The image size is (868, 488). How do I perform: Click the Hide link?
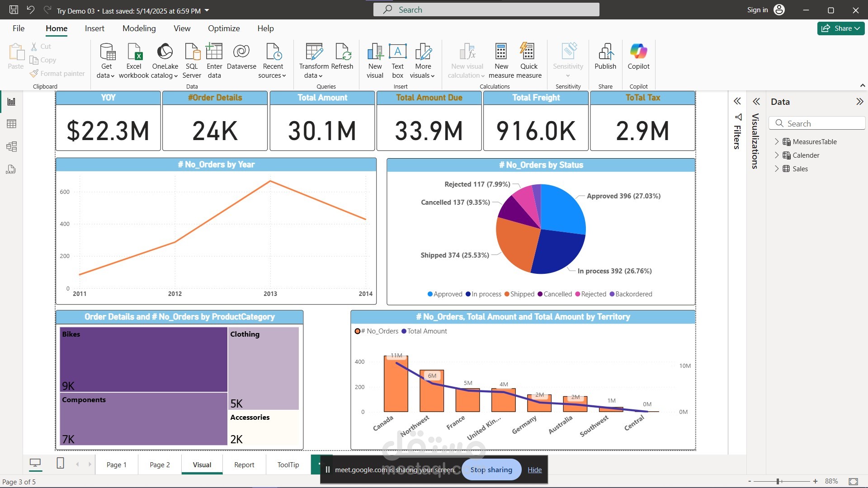click(534, 470)
